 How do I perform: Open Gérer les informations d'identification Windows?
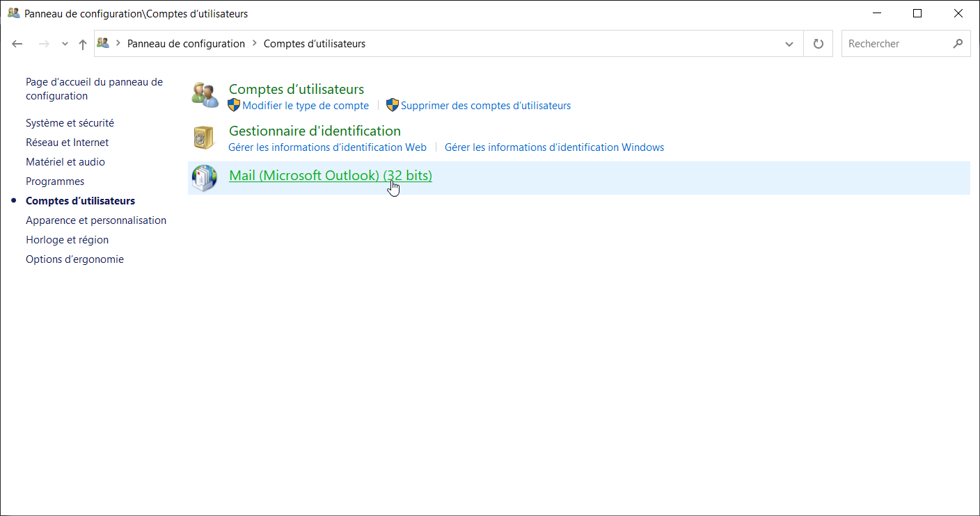click(554, 147)
